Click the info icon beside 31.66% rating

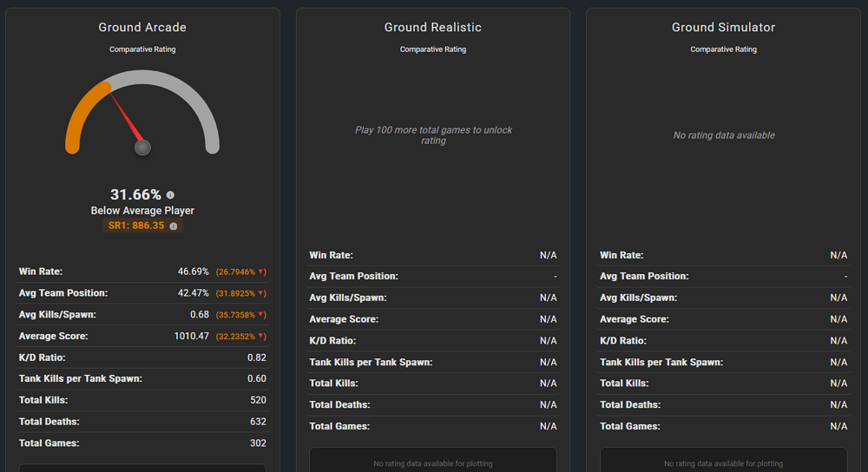170,195
